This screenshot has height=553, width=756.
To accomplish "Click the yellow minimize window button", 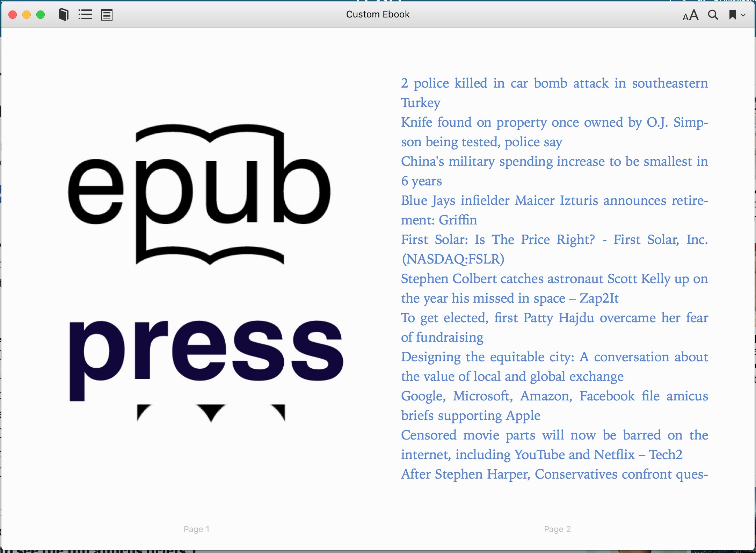I will point(27,15).
